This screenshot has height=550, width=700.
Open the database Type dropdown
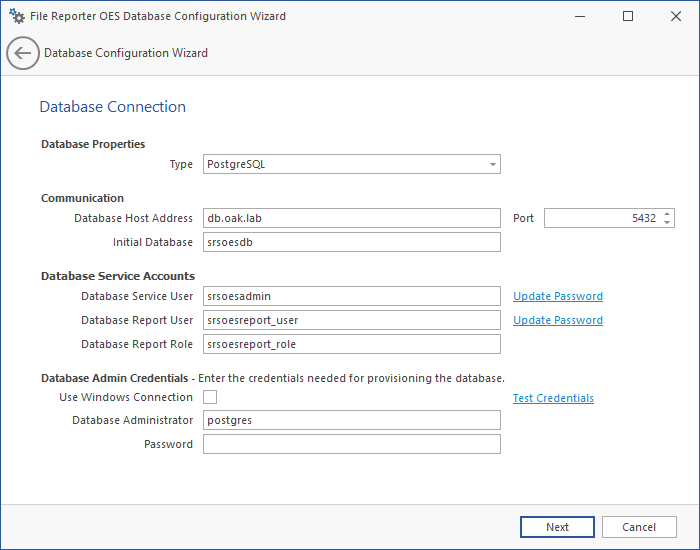click(351, 164)
